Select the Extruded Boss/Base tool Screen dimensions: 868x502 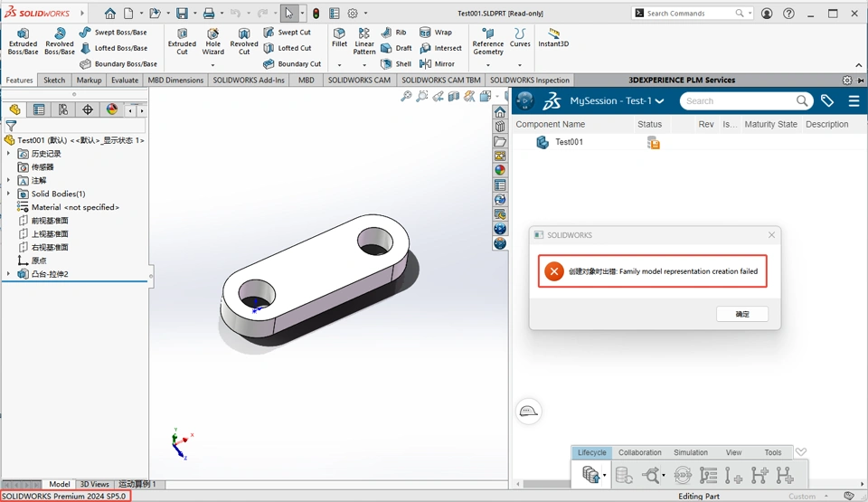click(23, 42)
